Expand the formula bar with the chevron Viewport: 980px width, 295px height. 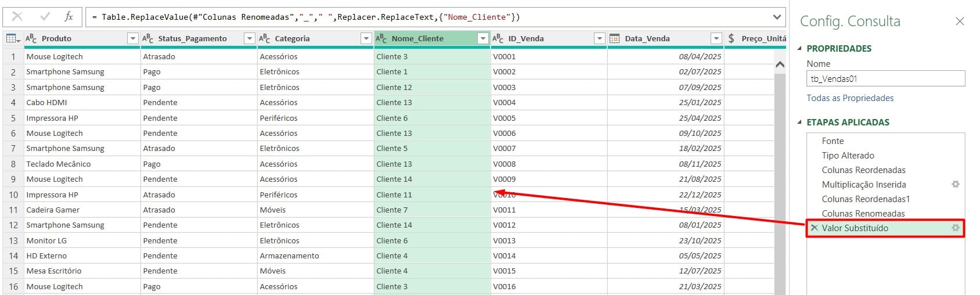tap(777, 17)
